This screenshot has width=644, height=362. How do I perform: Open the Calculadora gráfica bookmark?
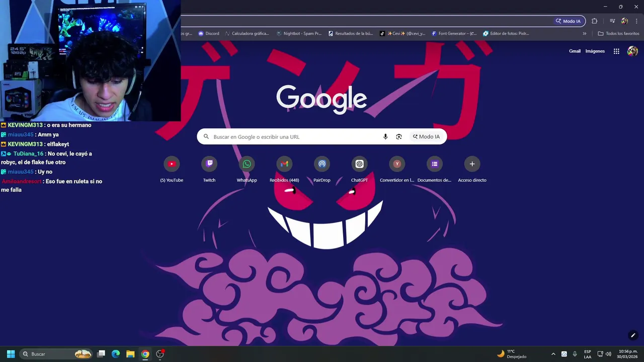(x=247, y=34)
